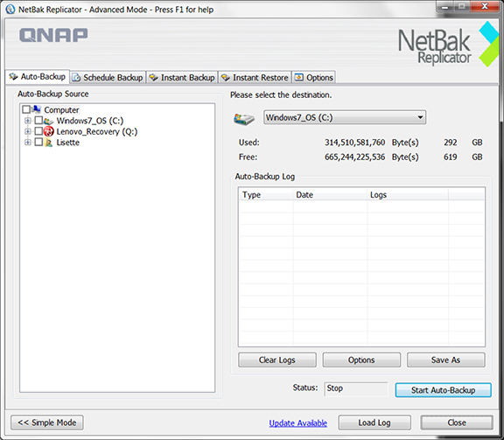Close the window with title bar X
The width and height of the screenshot is (504, 440).
pyautogui.click(x=485, y=6)
